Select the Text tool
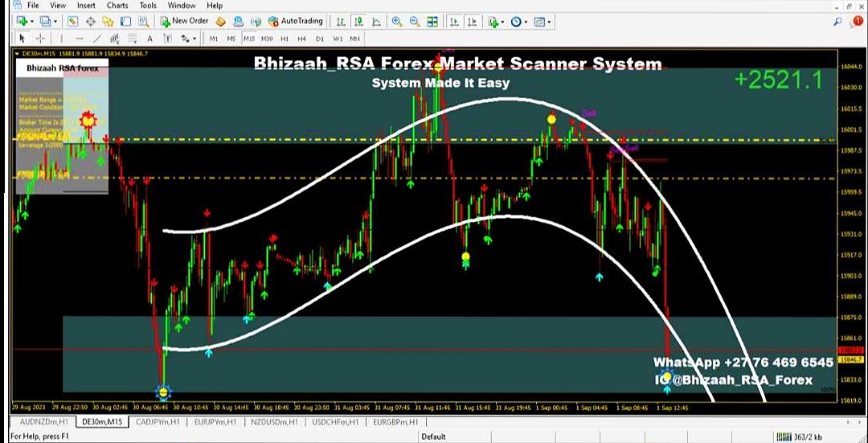This screenshot has height=443, width=868. (149, 39)
